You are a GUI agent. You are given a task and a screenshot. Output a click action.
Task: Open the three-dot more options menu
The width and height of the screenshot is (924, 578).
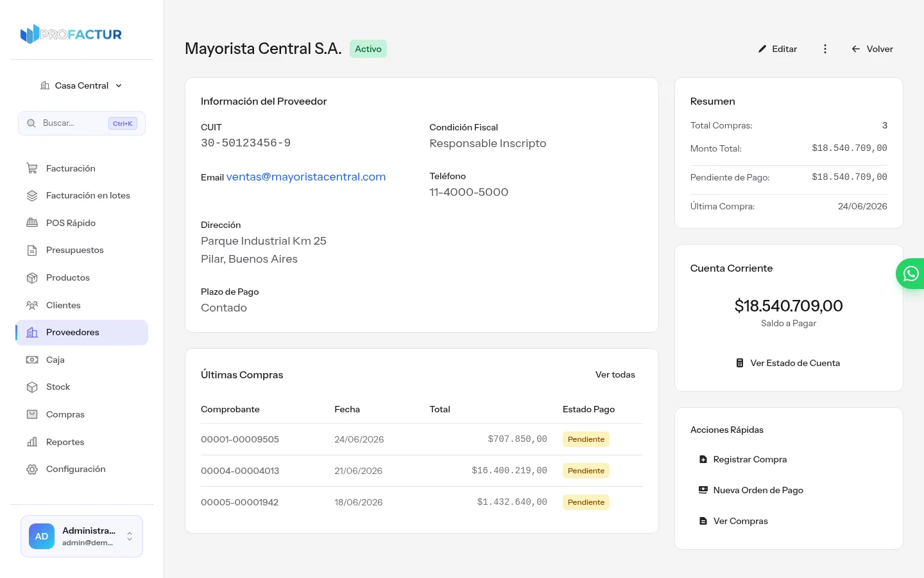click(825, 49)
